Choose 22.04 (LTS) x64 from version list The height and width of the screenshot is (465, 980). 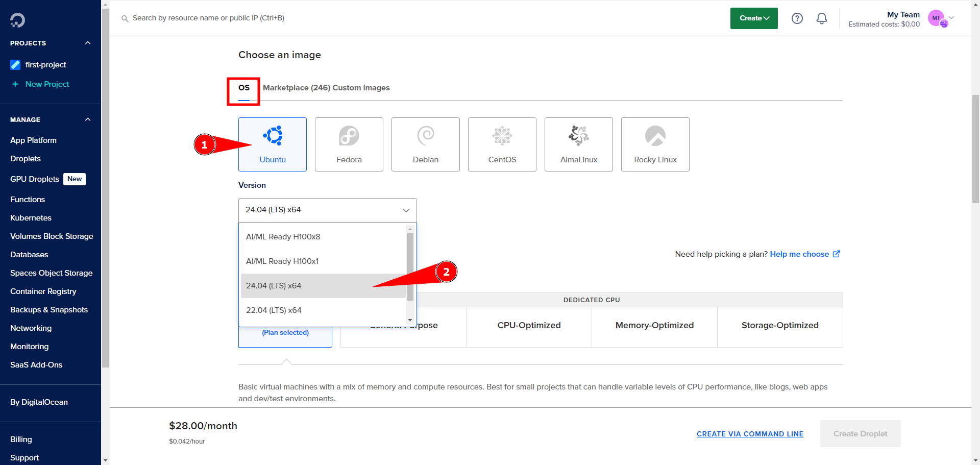pos(274,310)
